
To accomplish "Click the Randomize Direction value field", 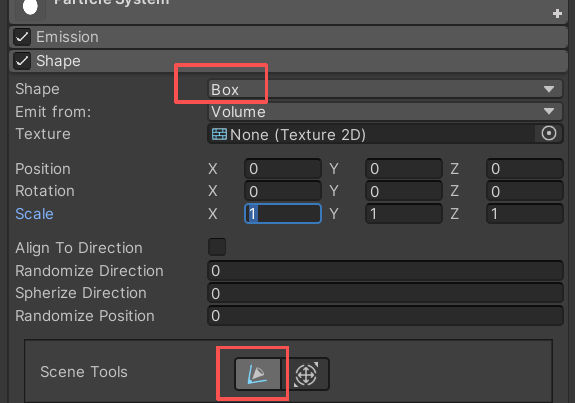I will pyautogui.click(x=385, y=271).
